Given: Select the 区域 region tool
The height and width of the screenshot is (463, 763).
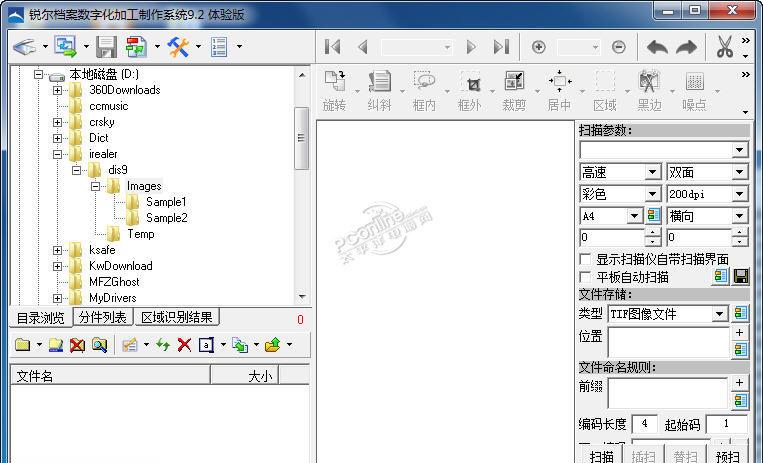Looking at the screenshot, I should pos(605,91).
